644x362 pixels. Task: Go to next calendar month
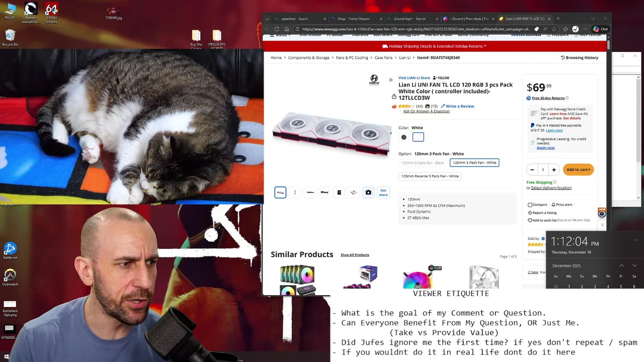coord(634,265)
